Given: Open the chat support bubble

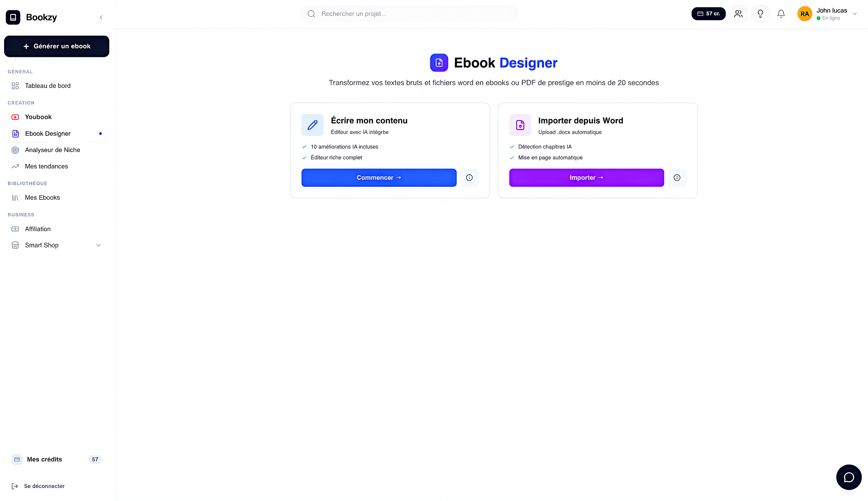Looking at the screenshot, I should pos(849,477).
